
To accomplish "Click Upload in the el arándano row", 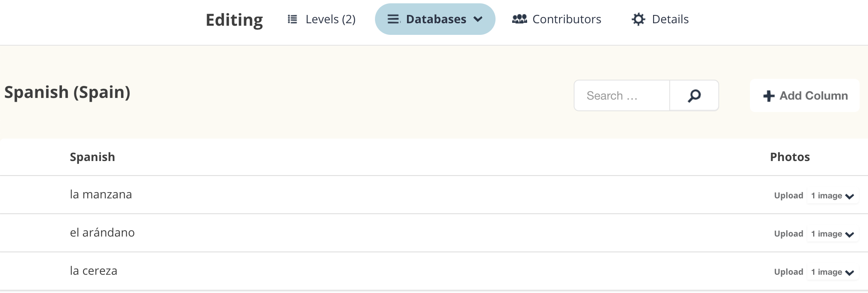I will pyautogui.click(x=788, y=234).
